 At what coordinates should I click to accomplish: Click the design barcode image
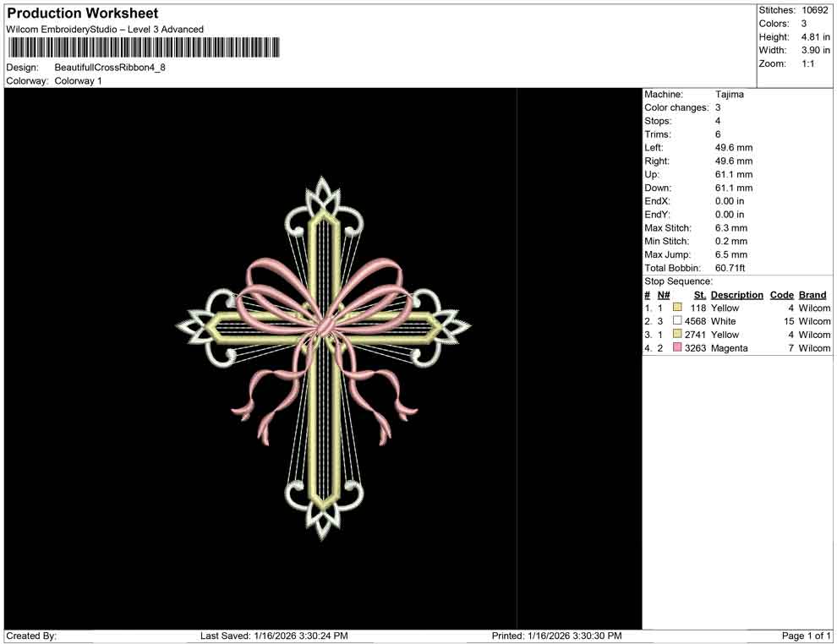(144, 49)
